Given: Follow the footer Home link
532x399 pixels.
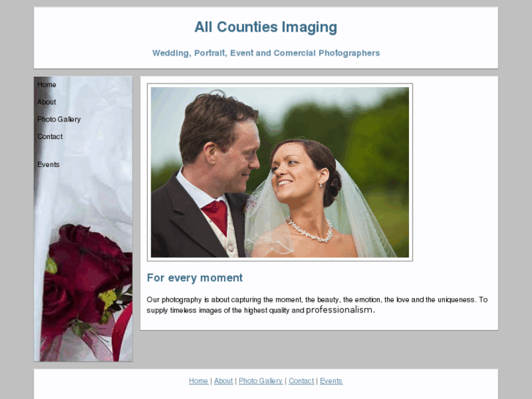Looking at the screenshot, I should coord(198,381).
